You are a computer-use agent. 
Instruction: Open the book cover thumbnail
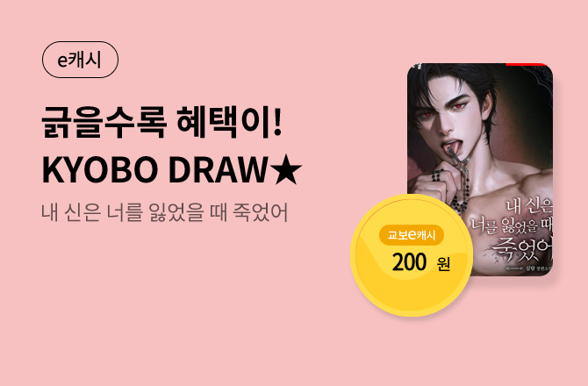pyautogui.click(x=480, y=169)
